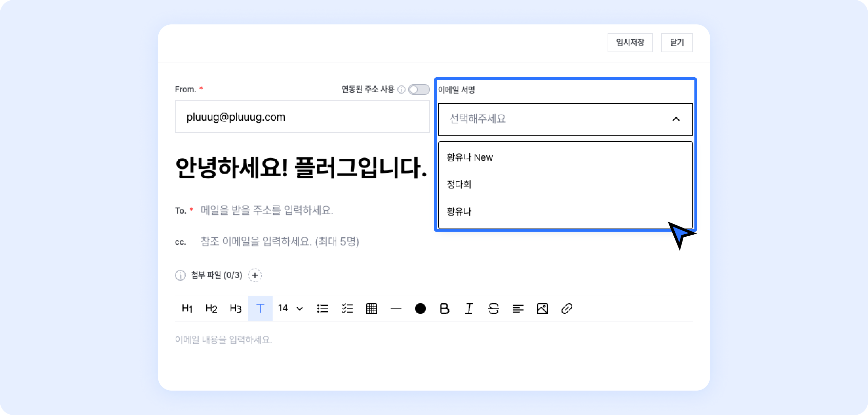The width and height of the screenshot is (868, 415).
Task: Toggle bold formatting
Action: point(445,309)
